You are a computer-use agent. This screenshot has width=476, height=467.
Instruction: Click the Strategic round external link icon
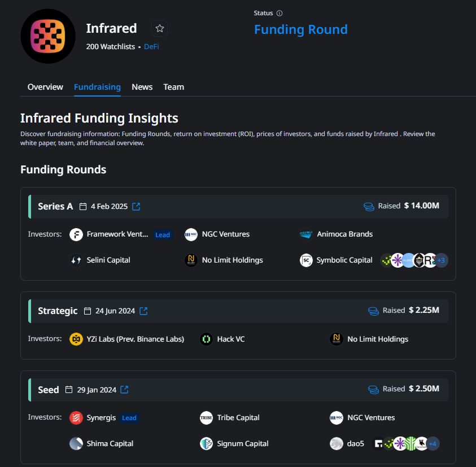point(143,311)
